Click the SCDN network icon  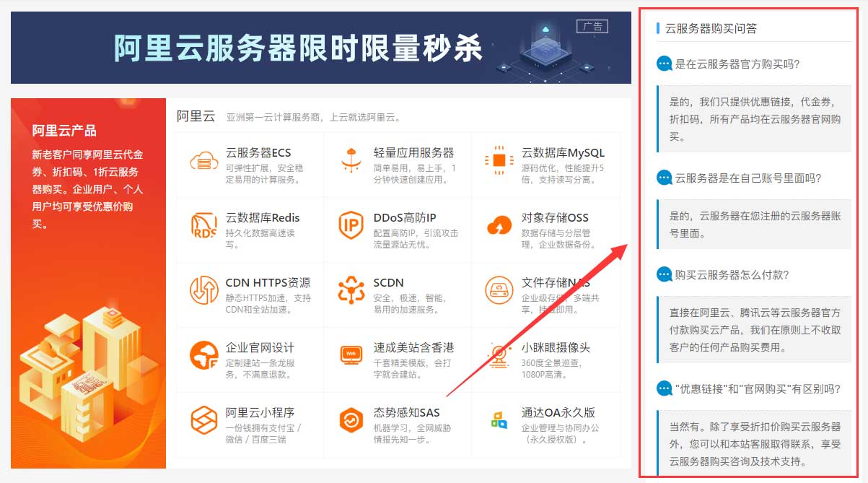[352, 290]
